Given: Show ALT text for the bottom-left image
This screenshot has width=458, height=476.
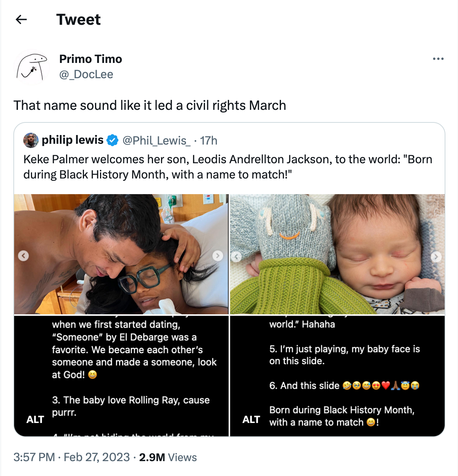Looking at the screenshot, I should (x=35, y=420).
